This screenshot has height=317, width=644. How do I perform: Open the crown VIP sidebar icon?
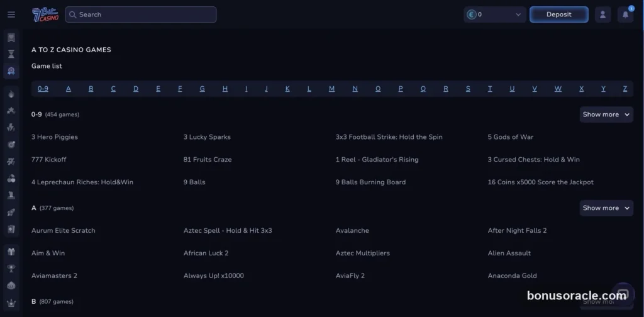click(x=11, y=303)
